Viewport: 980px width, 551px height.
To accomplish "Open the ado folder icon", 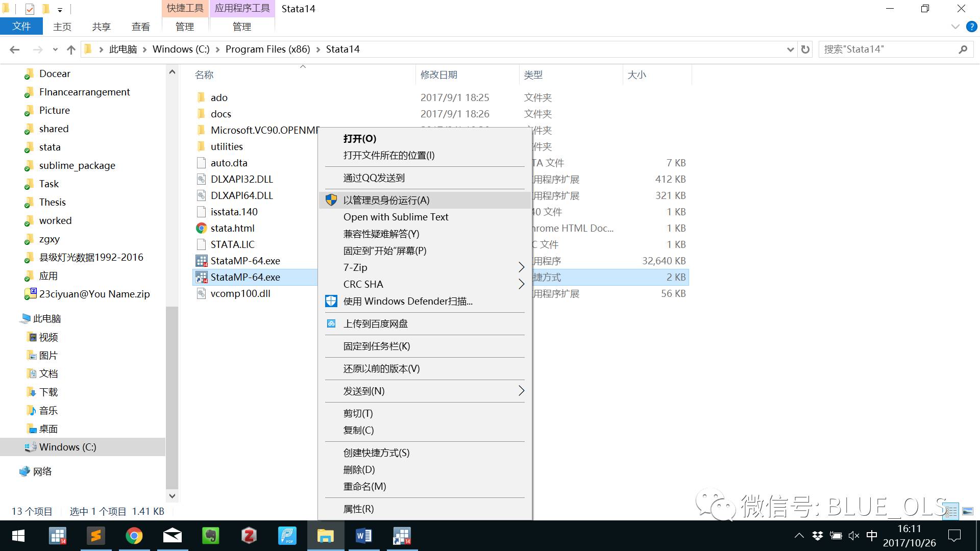I will tap(202, 96).
